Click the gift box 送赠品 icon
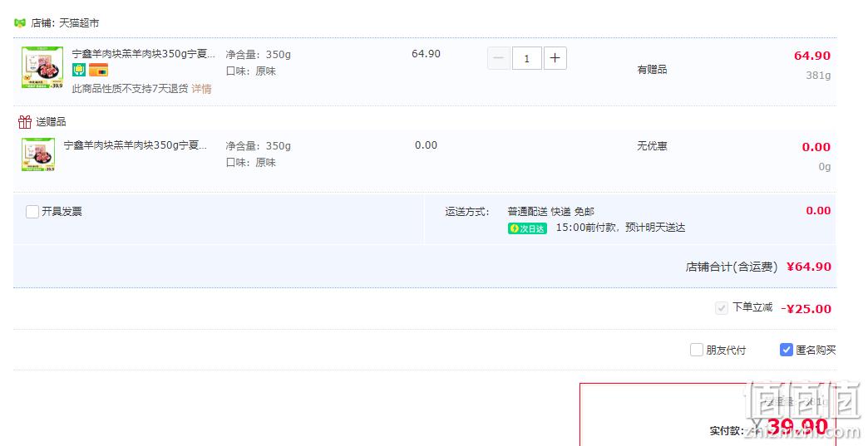The height and width of the screenshot is (446, 868). 24,121
